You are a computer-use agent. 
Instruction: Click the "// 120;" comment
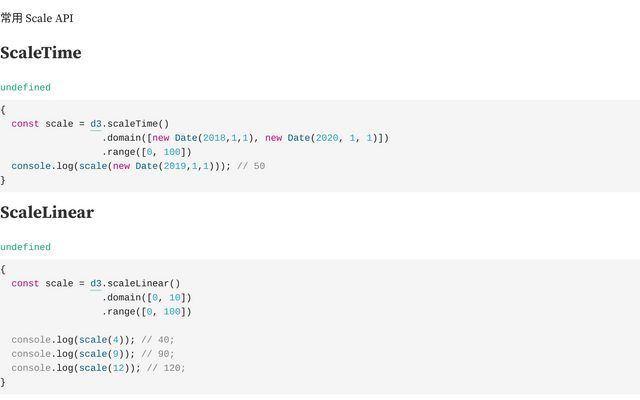pos(166,368)
